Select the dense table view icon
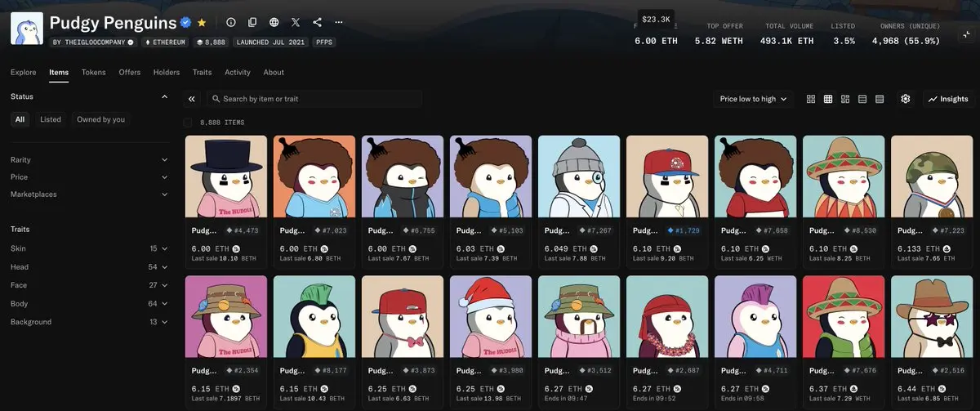980x411 pixels. (880, 99)
